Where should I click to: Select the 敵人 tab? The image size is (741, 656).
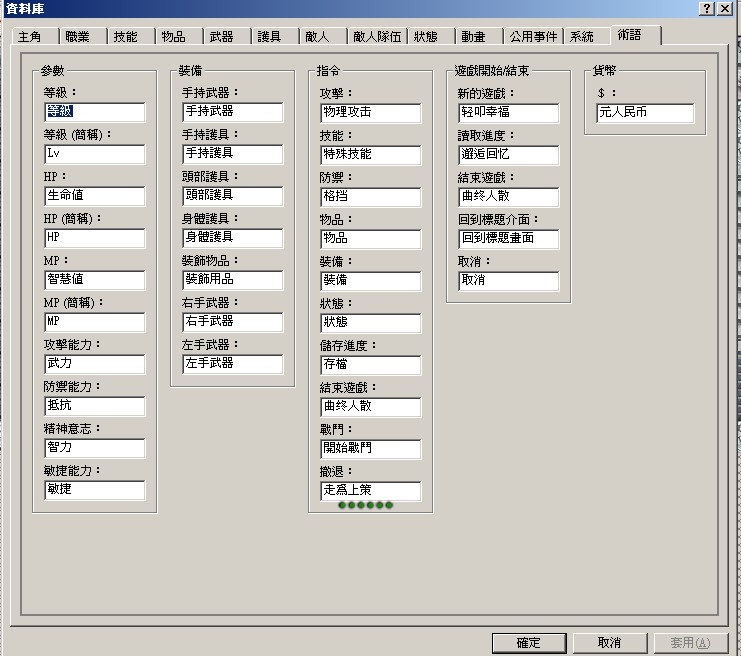pyautogui.click(x=322, y=36)
